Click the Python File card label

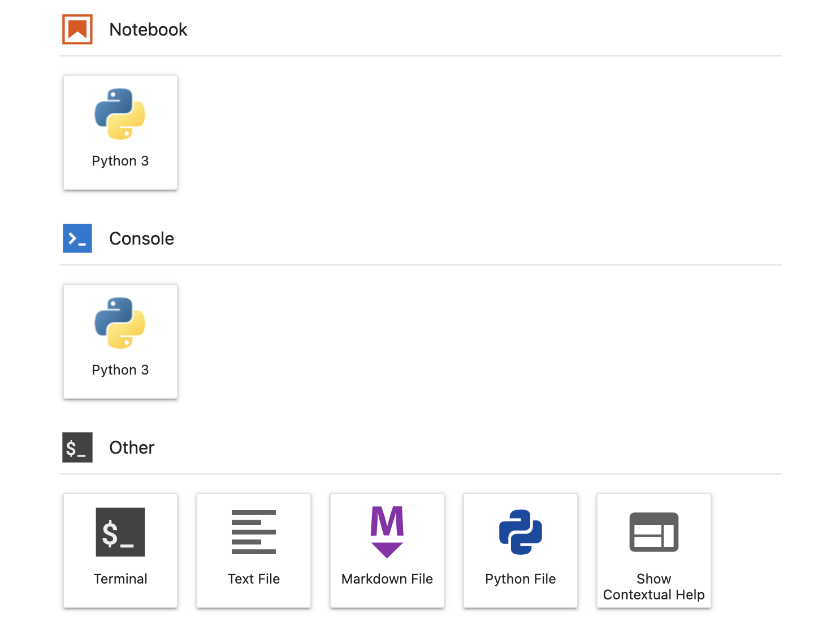tap(521, 579)
